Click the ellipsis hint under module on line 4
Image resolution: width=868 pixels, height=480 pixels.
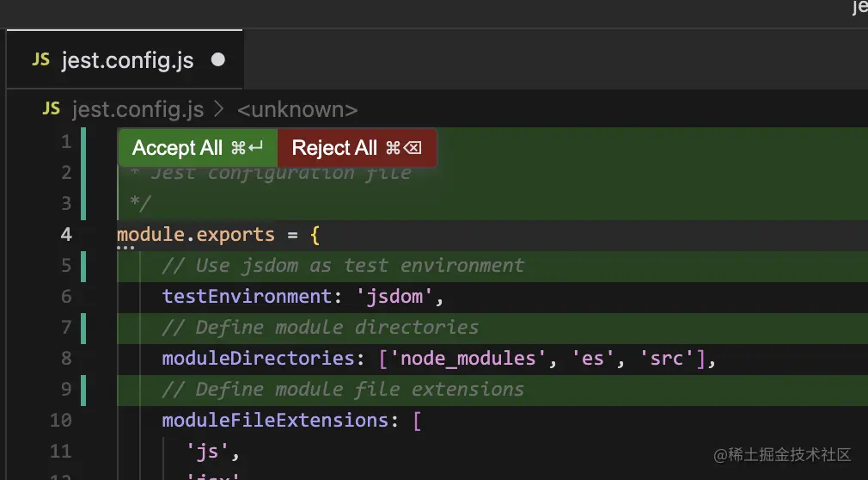[126, 248]
